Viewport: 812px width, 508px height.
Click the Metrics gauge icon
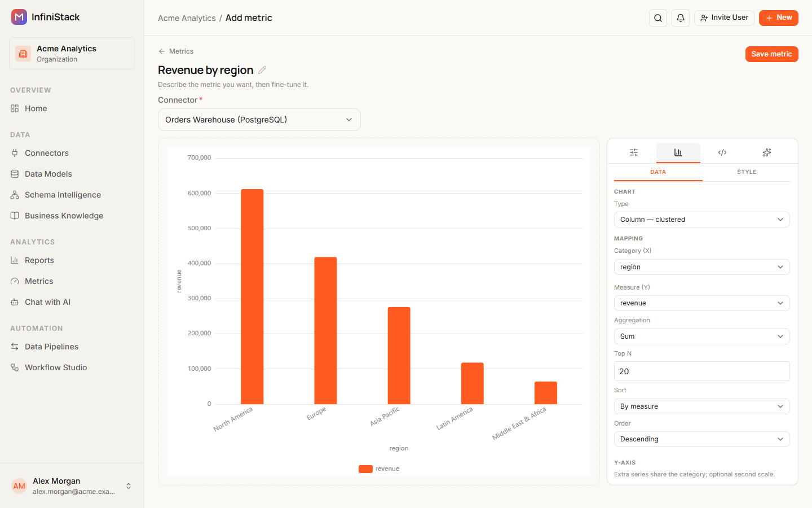coord(15,281)
